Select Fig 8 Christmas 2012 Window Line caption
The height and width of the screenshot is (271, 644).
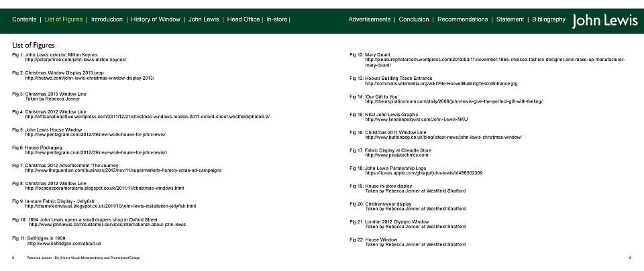49,184
